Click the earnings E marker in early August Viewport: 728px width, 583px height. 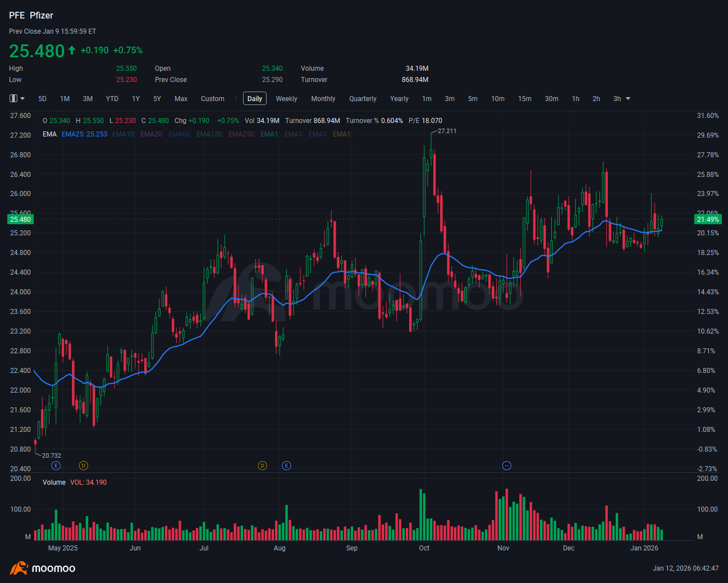point(287,466)
